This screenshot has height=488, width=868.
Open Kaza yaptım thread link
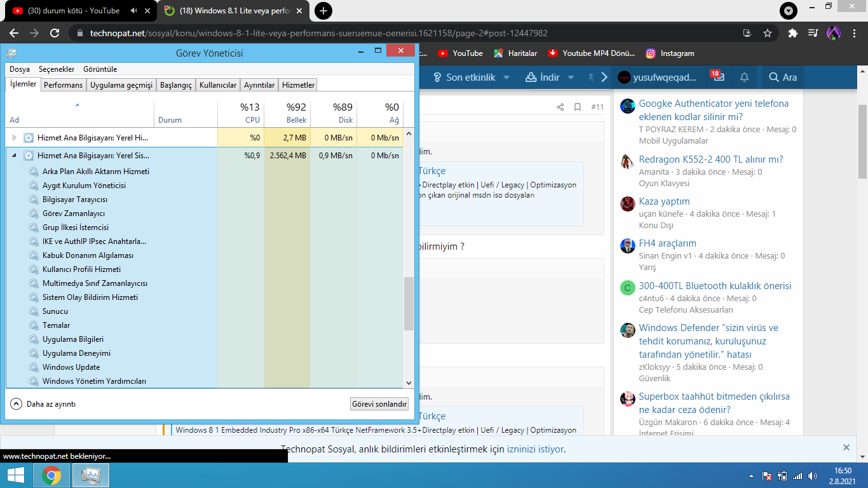(x=664, y=201)
